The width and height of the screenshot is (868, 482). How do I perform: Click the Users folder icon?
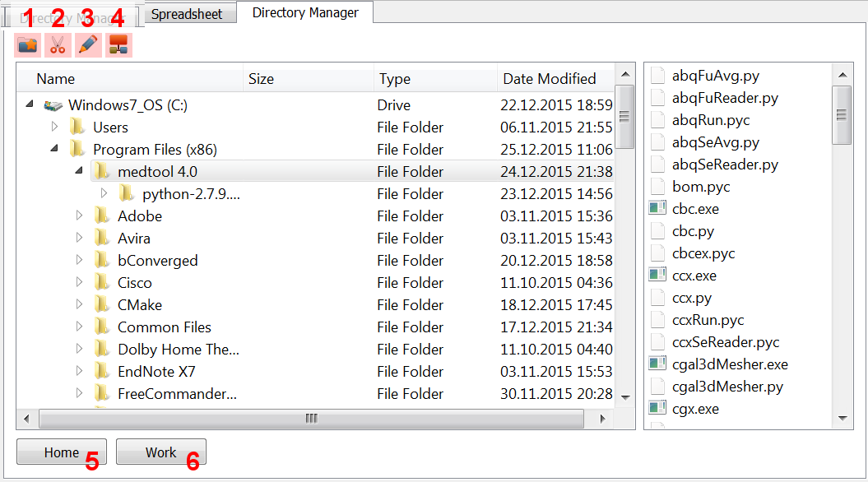point(77,127)
